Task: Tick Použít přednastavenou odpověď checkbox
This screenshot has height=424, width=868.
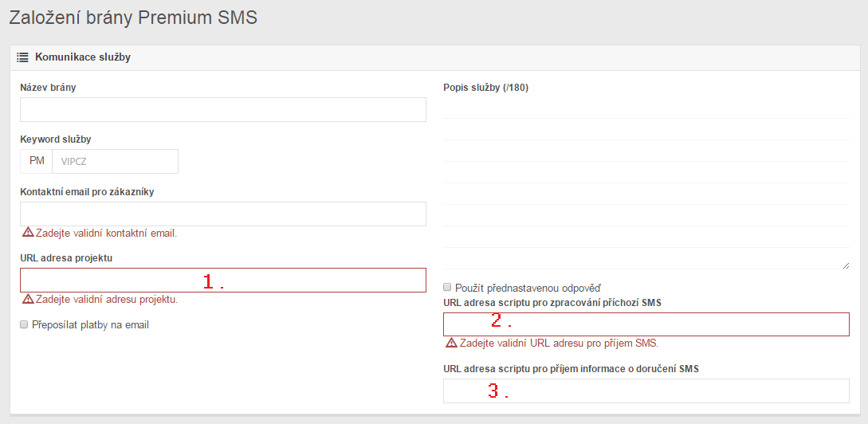Action: click(448, 286)
